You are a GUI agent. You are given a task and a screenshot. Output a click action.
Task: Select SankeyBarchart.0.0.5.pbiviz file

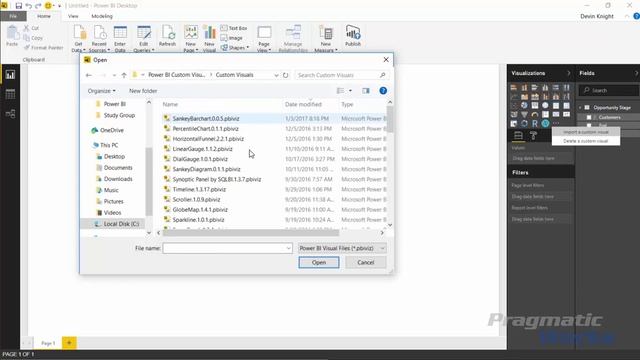click(206, 118)
